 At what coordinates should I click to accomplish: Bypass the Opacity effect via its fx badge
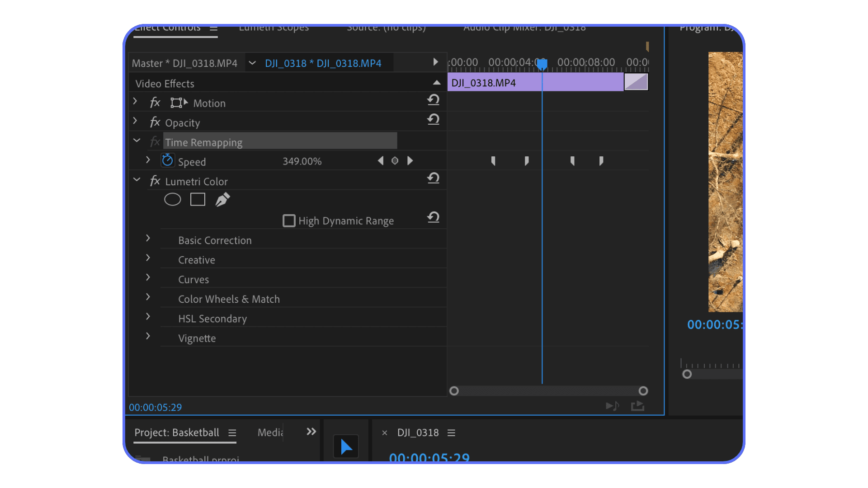tap(155, 122)
